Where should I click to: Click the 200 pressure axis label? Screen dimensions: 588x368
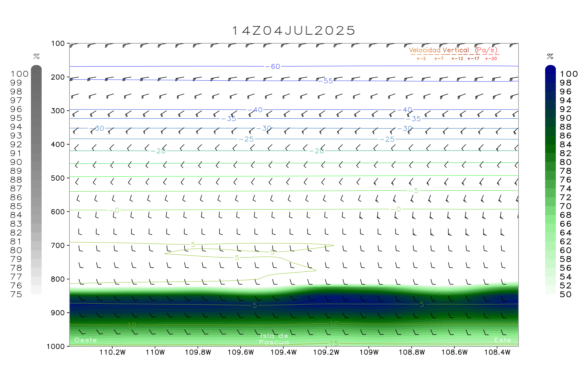pyautogui.click(x=58, y=77)
